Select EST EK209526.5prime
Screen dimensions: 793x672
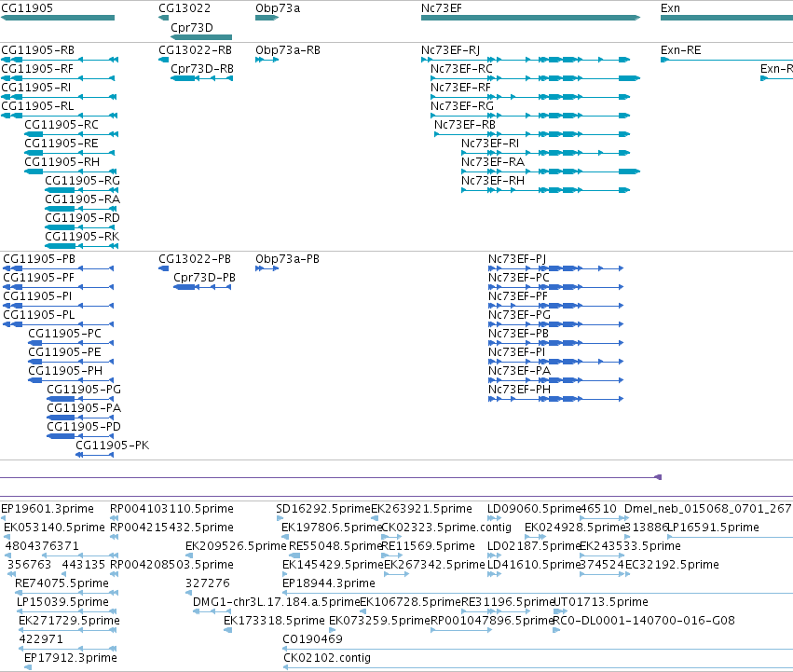236,546
